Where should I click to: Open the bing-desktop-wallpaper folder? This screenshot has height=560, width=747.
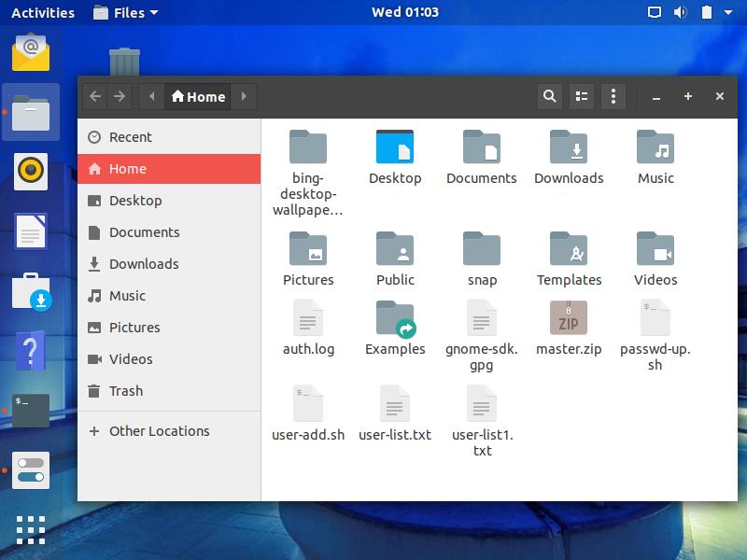308,147
